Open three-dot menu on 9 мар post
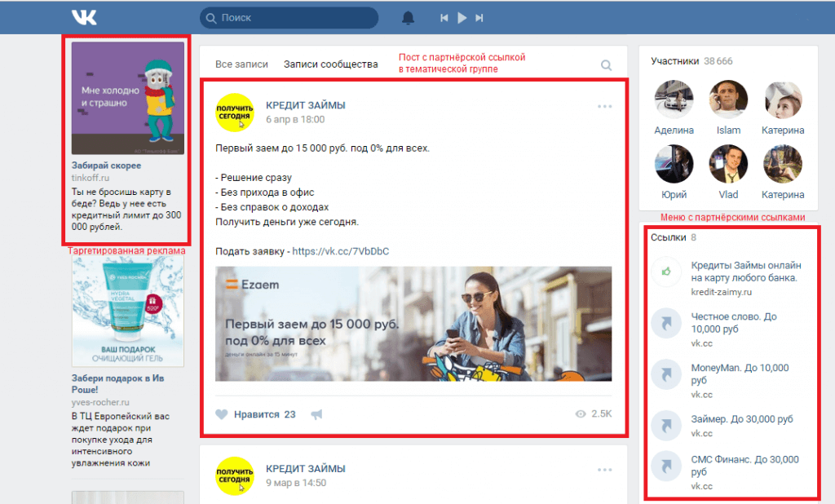835x504 pixels. click(604, 470)
